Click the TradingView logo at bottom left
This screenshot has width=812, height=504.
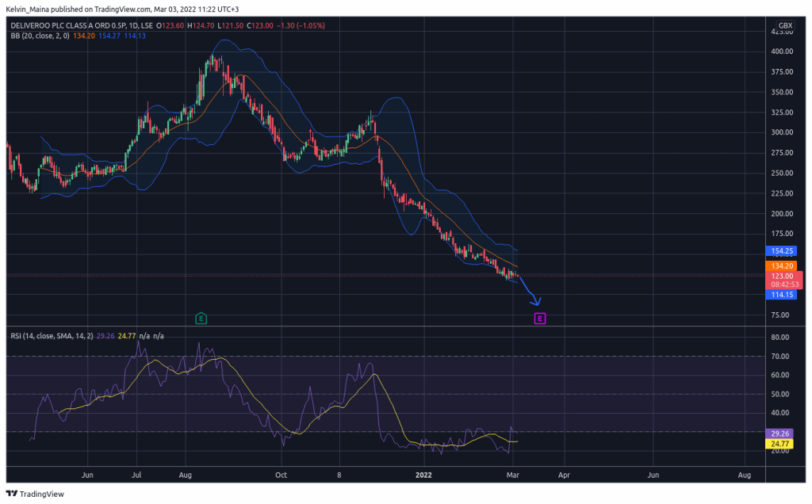[x=35, y=494]
